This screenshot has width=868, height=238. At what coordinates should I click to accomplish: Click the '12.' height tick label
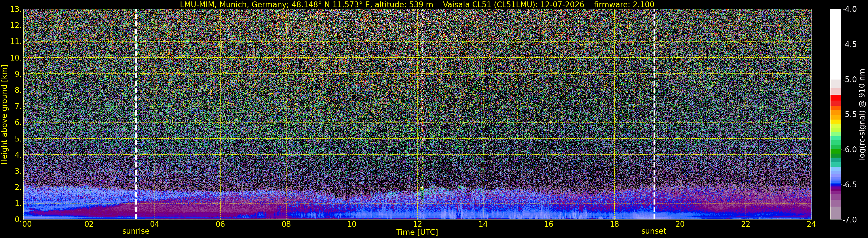[x=16, y=25]
